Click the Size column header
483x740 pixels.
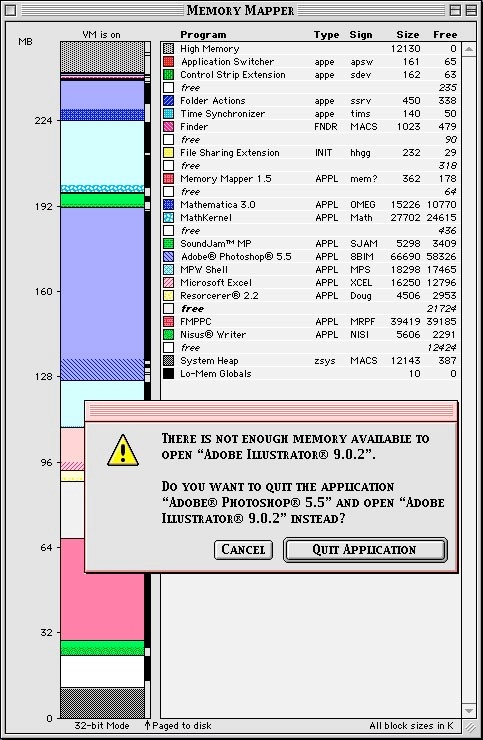407,34
